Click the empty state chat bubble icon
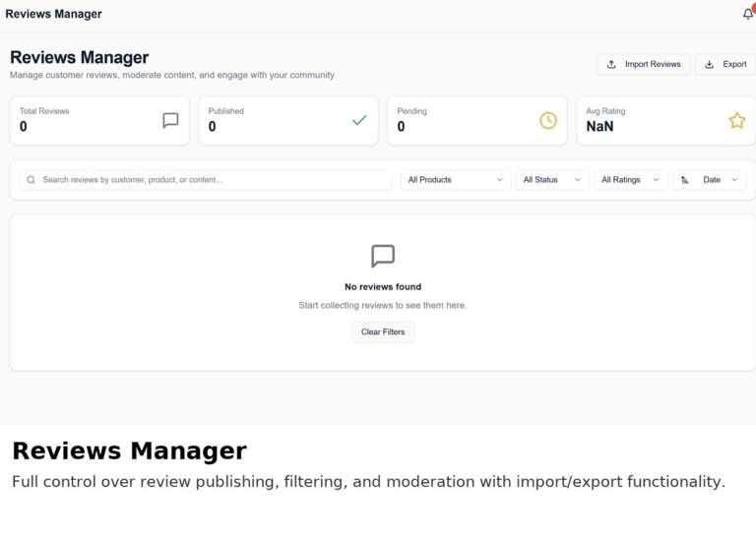 [x=383, y=256]
